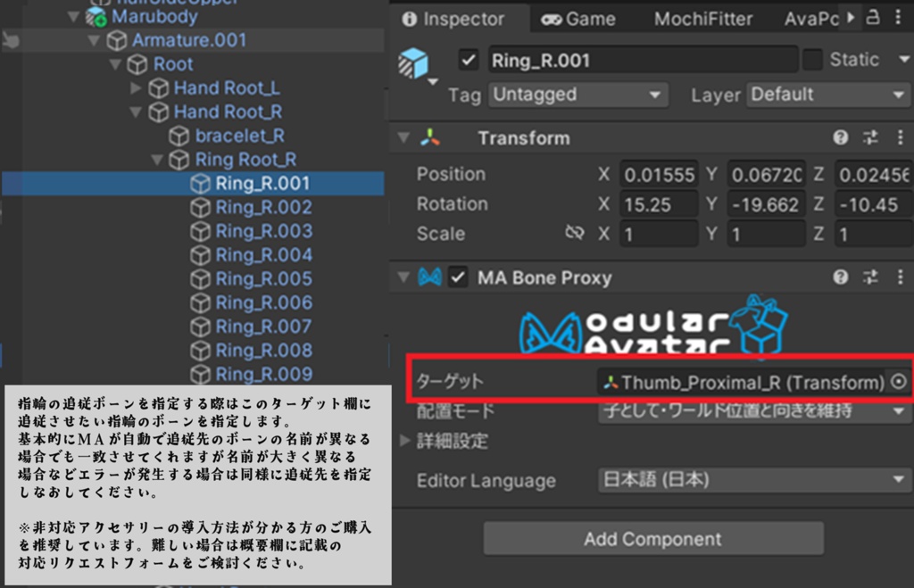Screen dimensions: 914x588
Task: Open the GameObject icon picker
Action: point(418,64)
